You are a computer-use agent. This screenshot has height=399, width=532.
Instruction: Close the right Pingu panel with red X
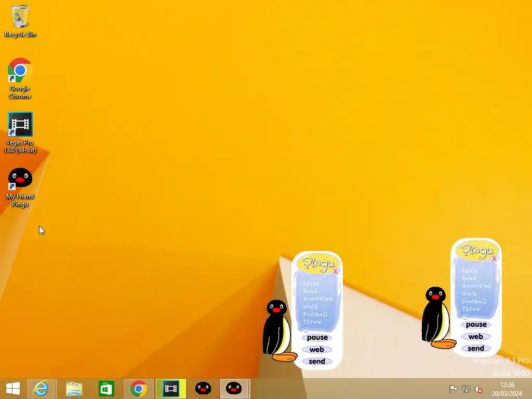[494, 259]
